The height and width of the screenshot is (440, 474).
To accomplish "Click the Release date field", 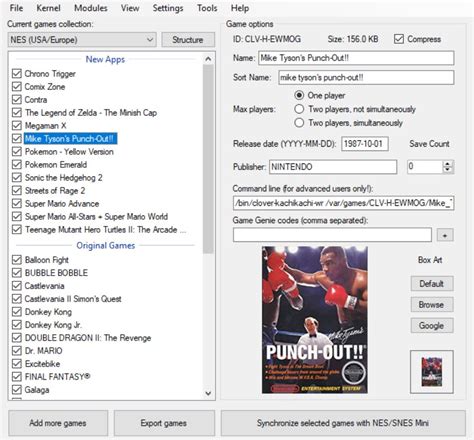I will tap(365, 144).
